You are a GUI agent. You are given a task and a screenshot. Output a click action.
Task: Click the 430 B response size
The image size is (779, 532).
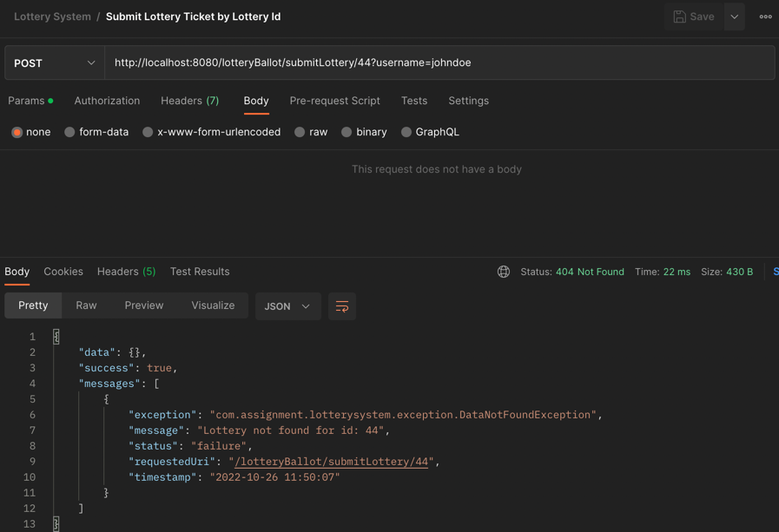pos(739,272)
